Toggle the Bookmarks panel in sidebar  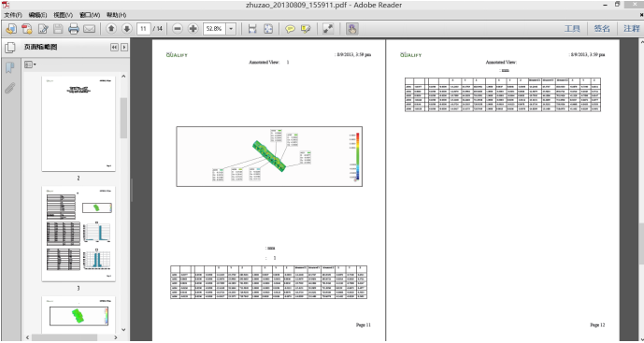click(x=9, y=68)
